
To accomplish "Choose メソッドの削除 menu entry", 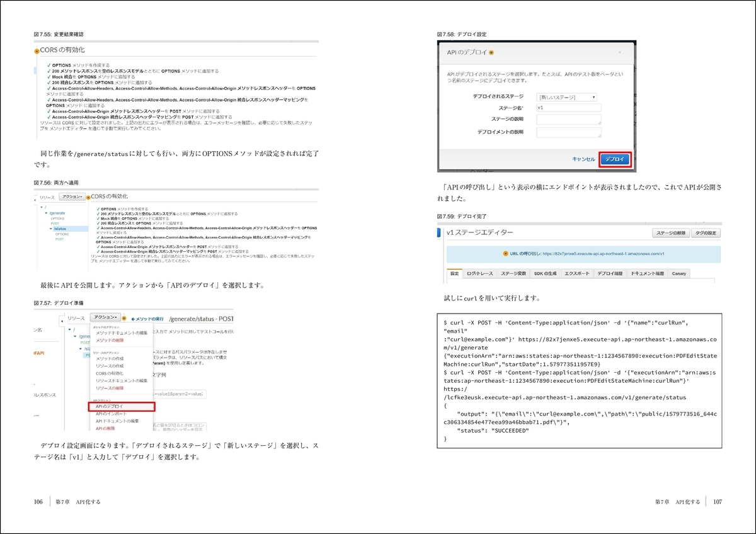I will pos(110,341).
